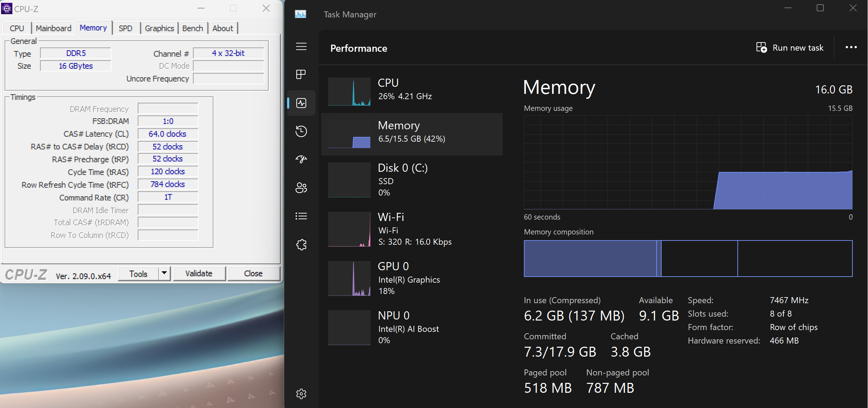Image resolution: width=868 pixels, height=408 pixels.
Task: Switch to the Mainboard tab in CPU-Z
Action: coord(53,28)
